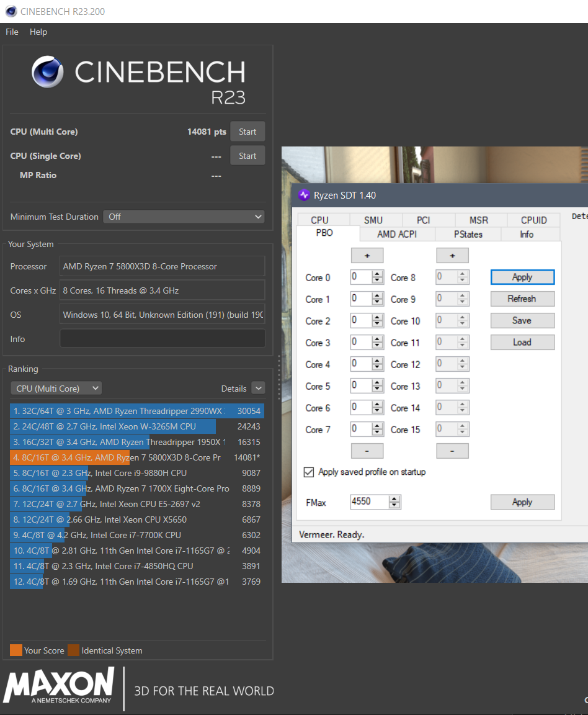Open the Help menu
This screenshot has height=715, width=588.
(38, 32)
